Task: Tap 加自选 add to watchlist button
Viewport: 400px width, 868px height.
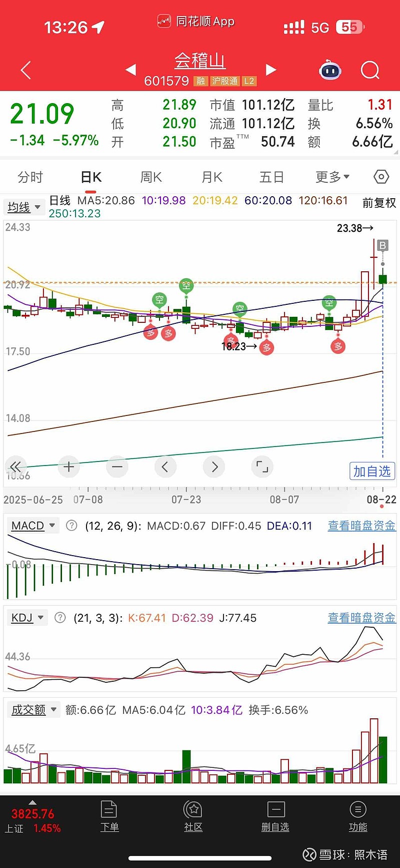Action: tap(372, 471)
